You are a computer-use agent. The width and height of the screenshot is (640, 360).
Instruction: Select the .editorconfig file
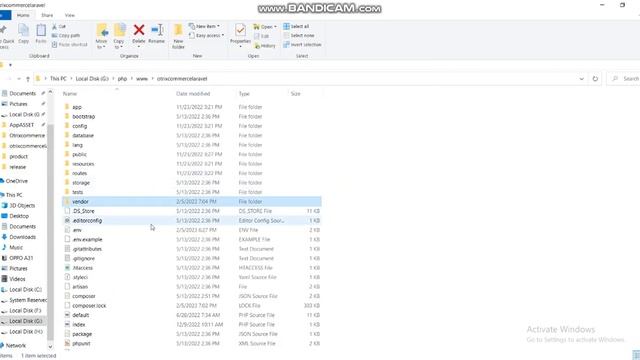point(192,220)
